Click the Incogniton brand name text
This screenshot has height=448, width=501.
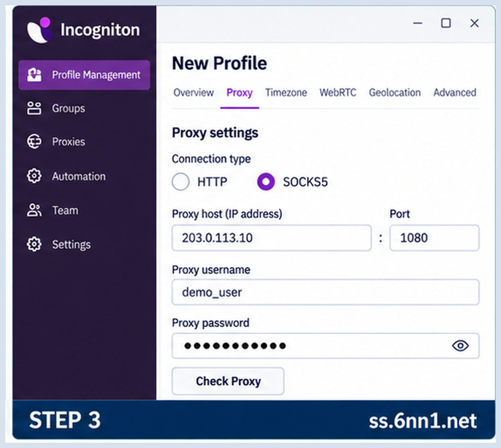coord(100,30)
